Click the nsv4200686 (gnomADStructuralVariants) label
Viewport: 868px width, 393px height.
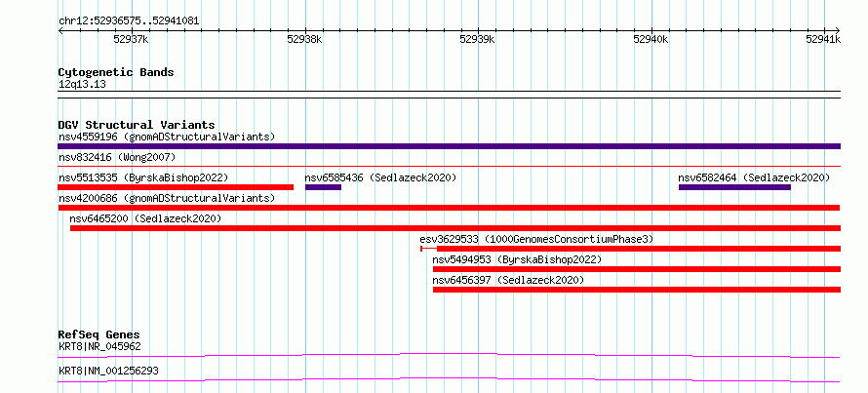pyautogui.click(x=167, y=198)
